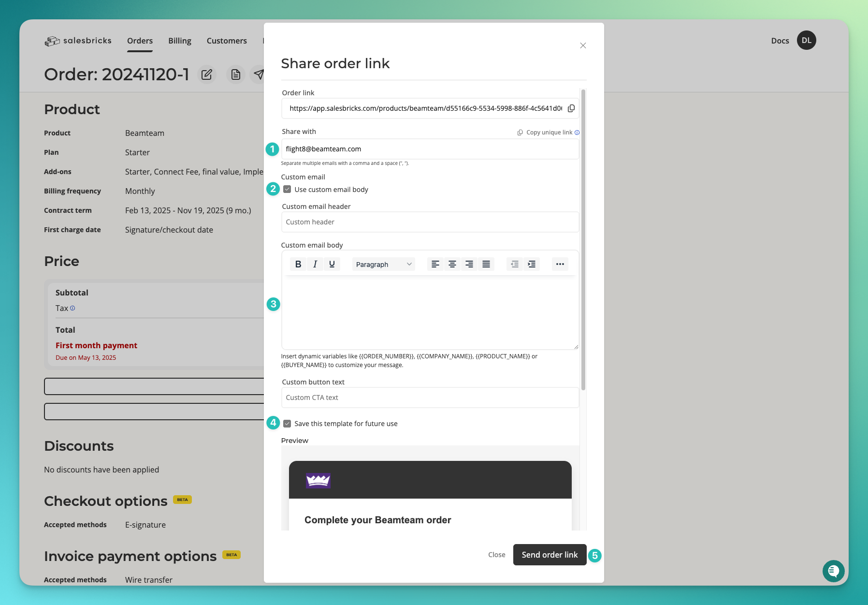Click the info icon beside Copy unique link

click(x=577, y=133)
